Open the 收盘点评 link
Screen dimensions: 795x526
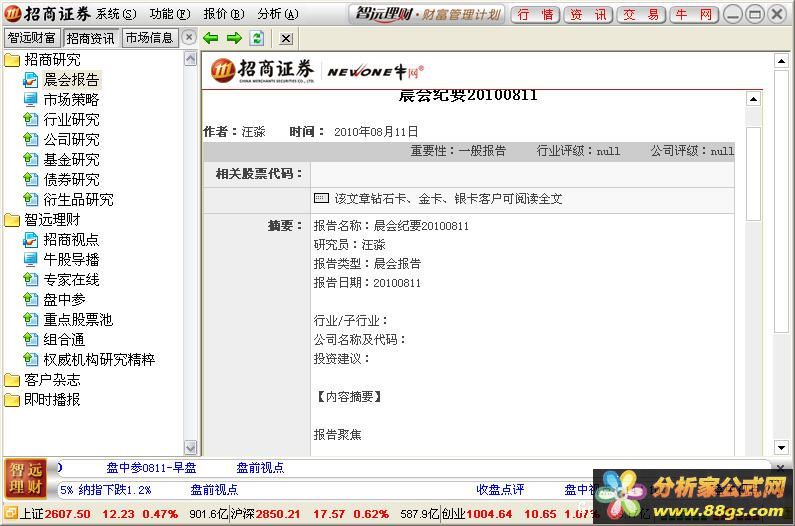pos(500,489)
